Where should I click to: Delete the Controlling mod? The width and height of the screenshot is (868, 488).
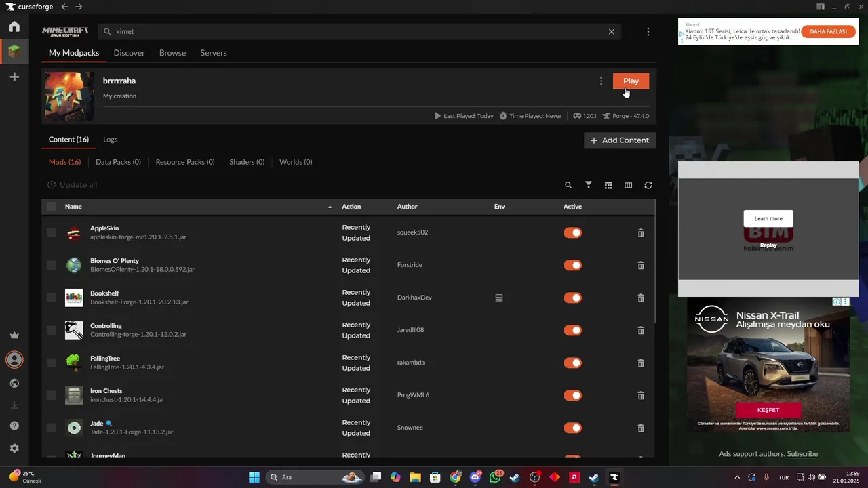pos(641,330)
